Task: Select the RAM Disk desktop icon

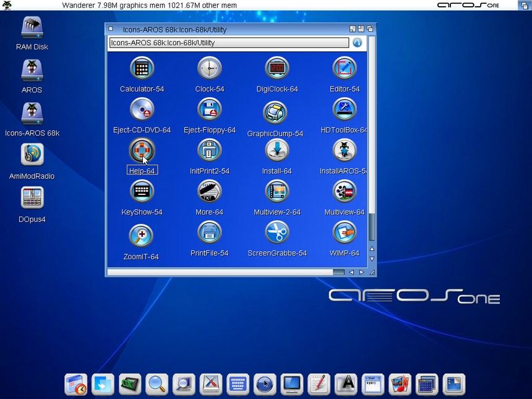Action: tap(32, 27)
